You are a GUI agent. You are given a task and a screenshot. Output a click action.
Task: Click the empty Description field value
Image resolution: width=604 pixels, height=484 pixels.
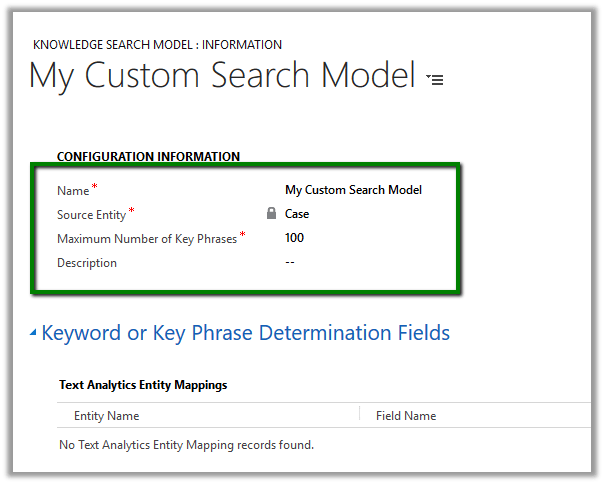pos(290,263)
